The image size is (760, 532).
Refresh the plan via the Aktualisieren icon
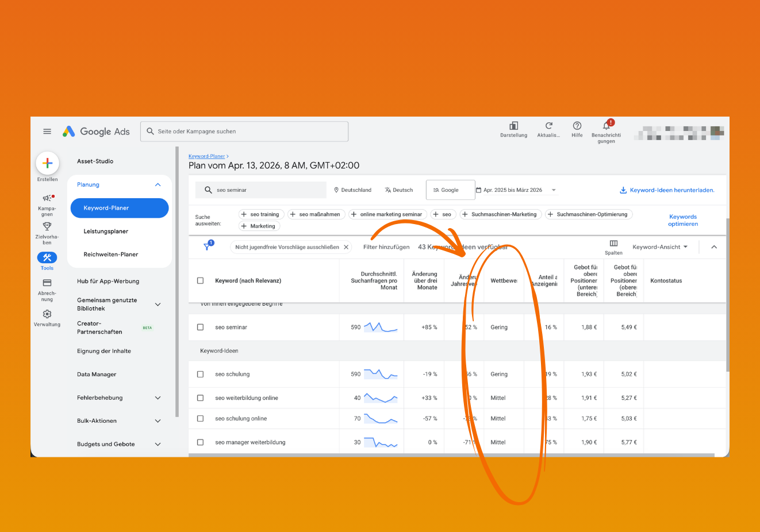548,128
